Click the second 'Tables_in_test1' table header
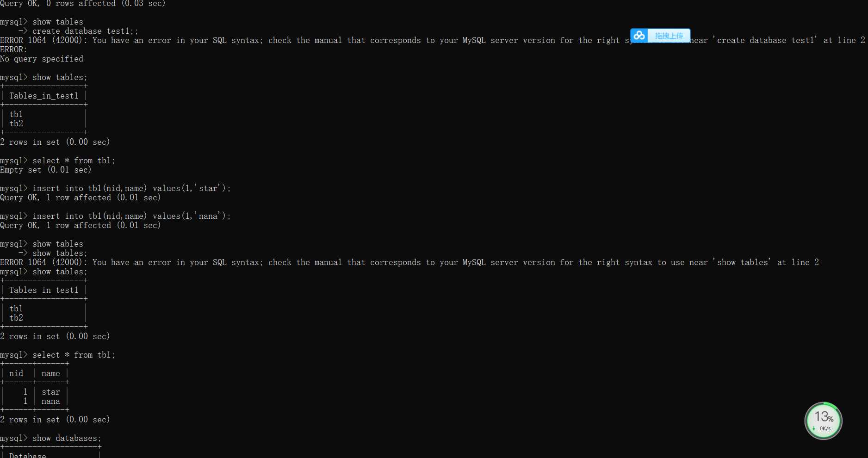Viewport: 868px width, 458px height. pos(44,290)
